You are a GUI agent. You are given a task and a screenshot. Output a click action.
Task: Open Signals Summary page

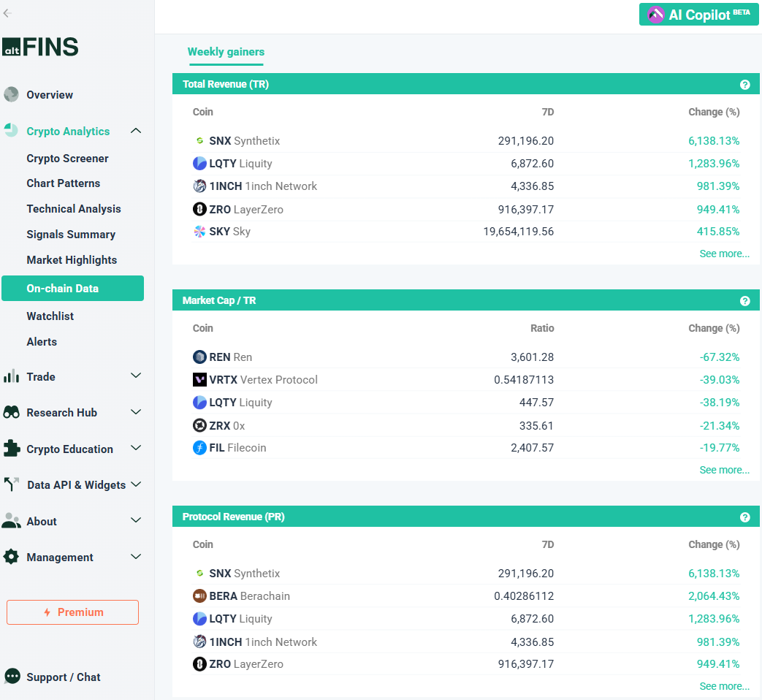71,235
